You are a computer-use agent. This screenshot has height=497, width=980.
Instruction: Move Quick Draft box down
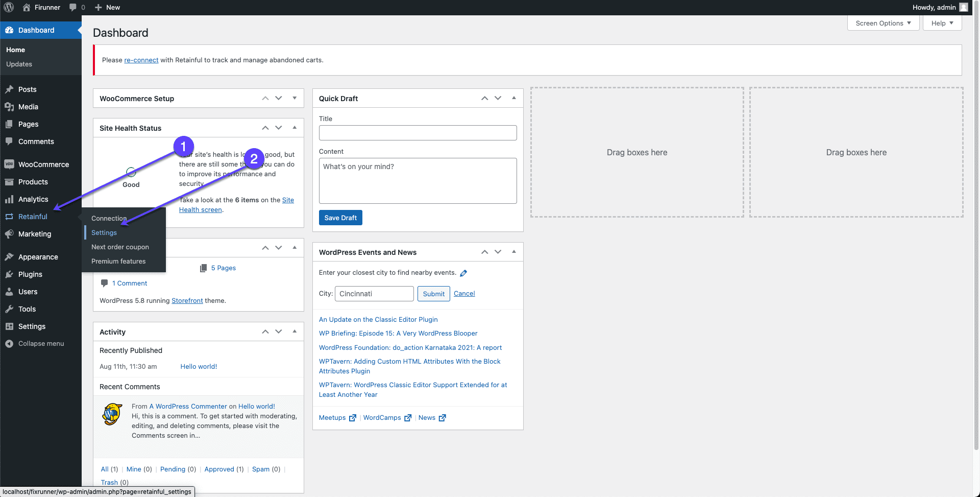click(x=498, y=98)
